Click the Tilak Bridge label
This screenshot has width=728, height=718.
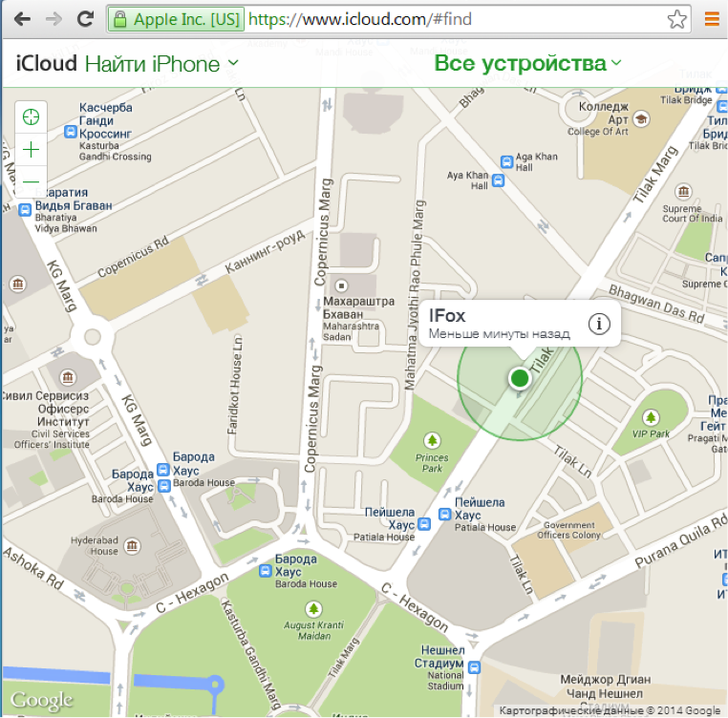(686, 100)
